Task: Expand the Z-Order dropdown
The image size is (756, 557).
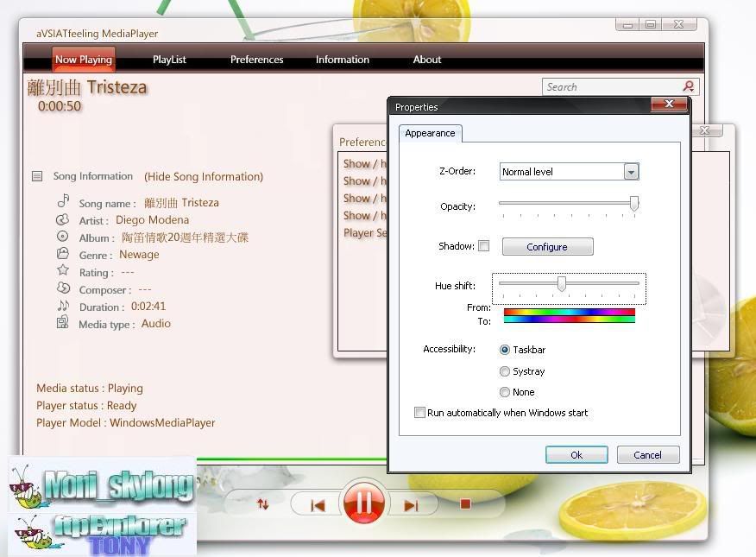Action: click(631, 172)
